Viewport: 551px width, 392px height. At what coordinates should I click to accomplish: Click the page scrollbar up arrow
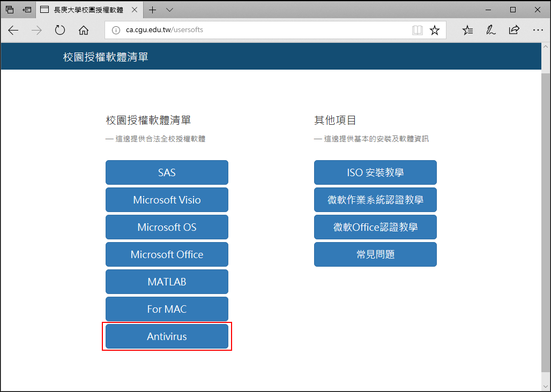click(x=546, y=47)
